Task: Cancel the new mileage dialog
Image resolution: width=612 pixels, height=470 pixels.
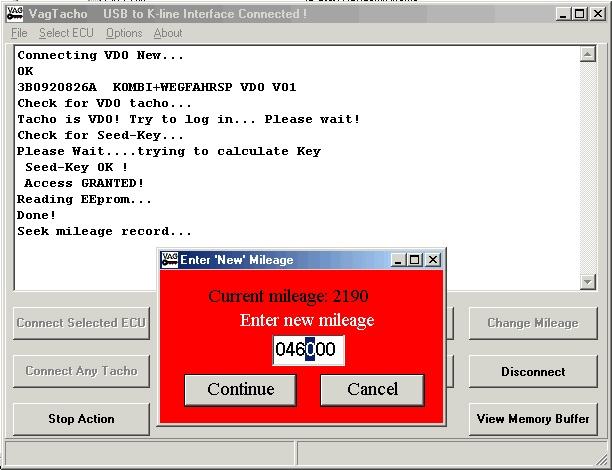Action: 372,390
